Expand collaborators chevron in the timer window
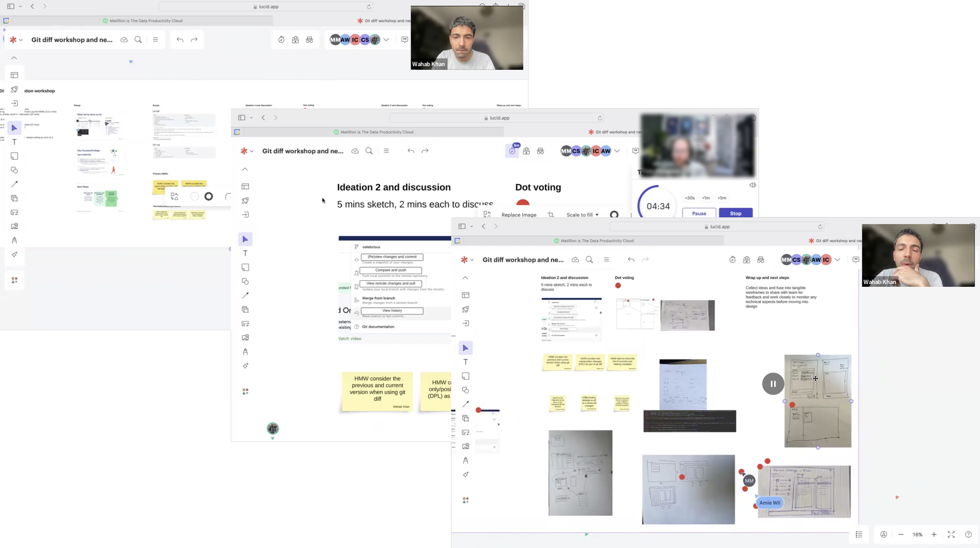 point(617,151)
